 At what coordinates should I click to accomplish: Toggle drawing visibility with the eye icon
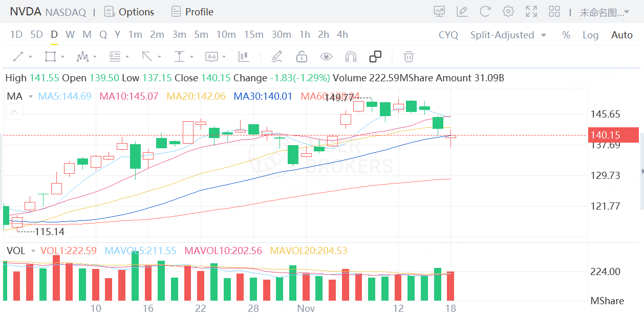click(326, 56)
